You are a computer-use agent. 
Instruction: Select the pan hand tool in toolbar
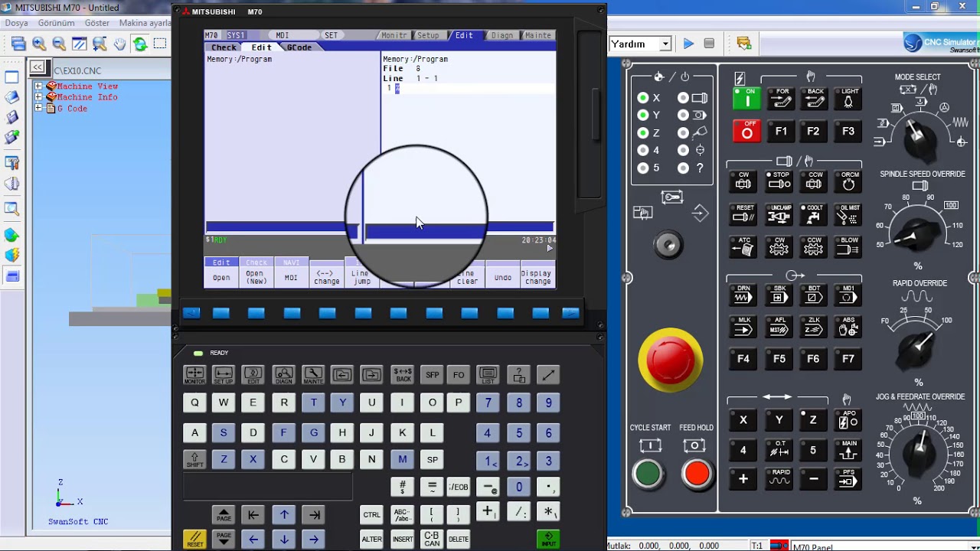(x=119, y=44)
